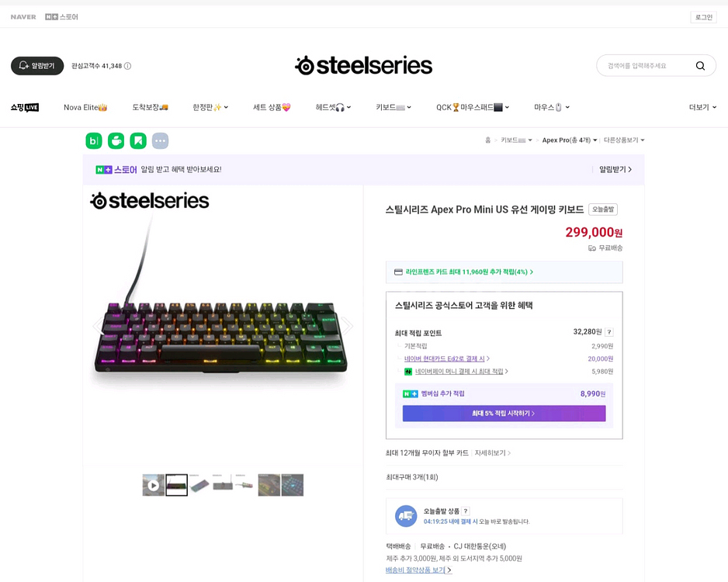Expand Apex Pro (총 4개) breadcrumb dropdown
Viewport: 728px width, 582px height.
click(570, 140)
